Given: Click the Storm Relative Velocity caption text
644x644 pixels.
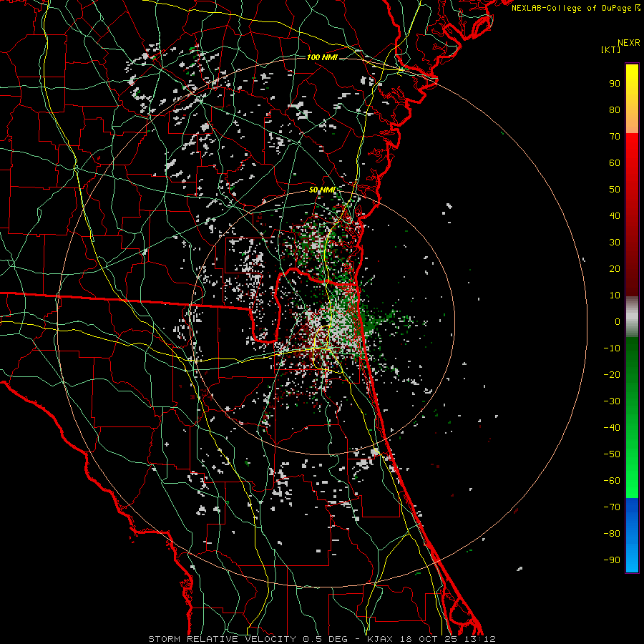Looking at the screenshot, I should [322, 639].
